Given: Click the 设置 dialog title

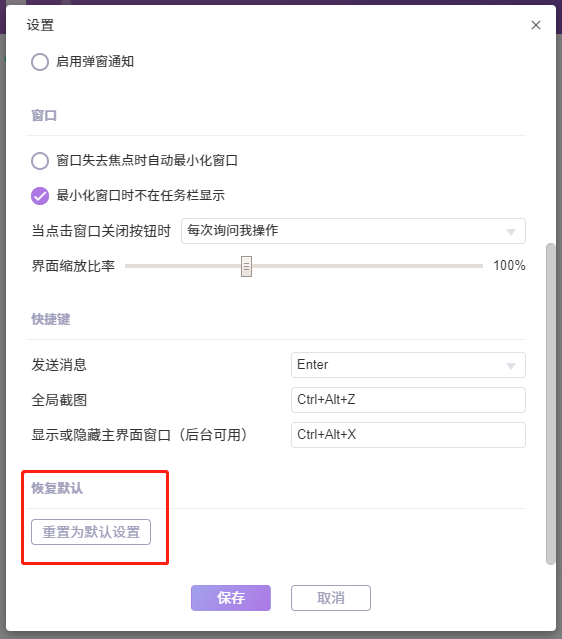Looking at the screenshot, I should [x=40, y=25].
